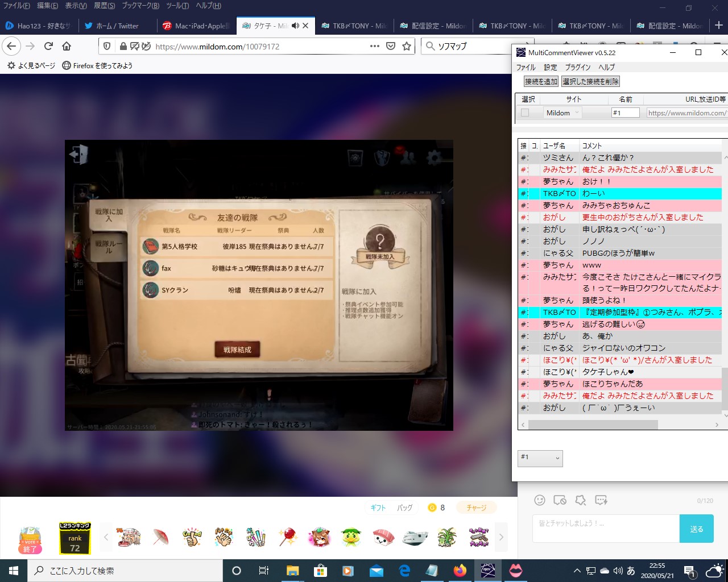Click the 送る send button
Image resolution: width=728 pixels, height=582 pixels.
[697, 529]
